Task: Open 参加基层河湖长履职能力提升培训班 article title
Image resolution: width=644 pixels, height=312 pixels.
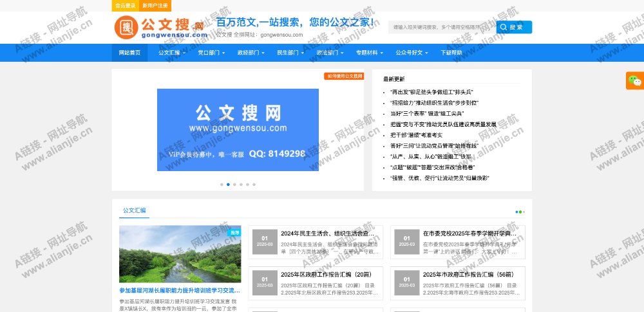Action: (x=180, y=290)
